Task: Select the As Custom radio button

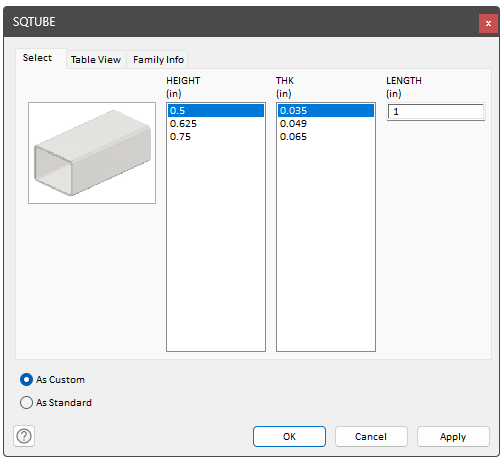Action: (26, 380)
